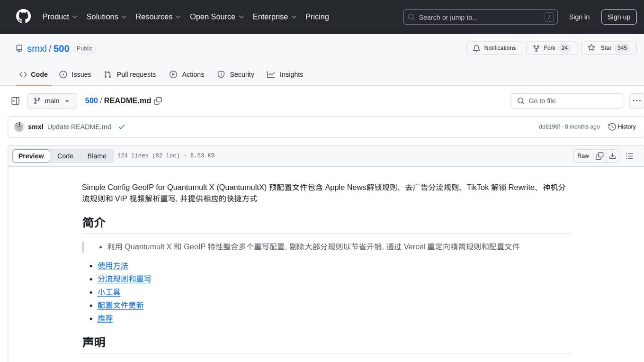Jump to 分流规则和重写 section

click(x=125, y=279)
